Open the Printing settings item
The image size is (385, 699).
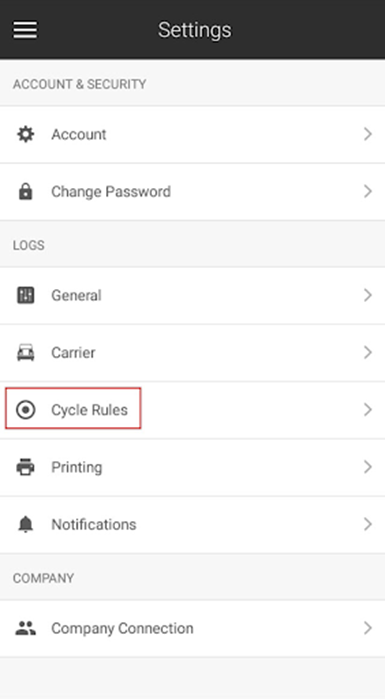pos(192,467)
